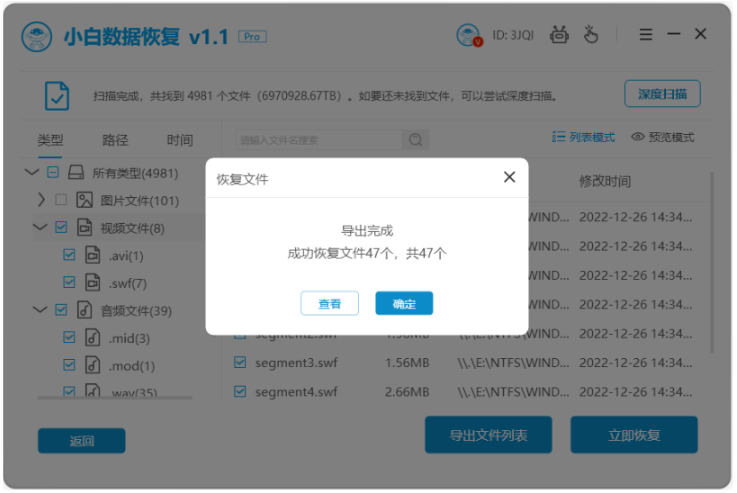This screenshot has width=737, height=493.
Task: Toggle the 所有类型(4981) checkbox
Action: pyautogui.click(x=53, y=172)
